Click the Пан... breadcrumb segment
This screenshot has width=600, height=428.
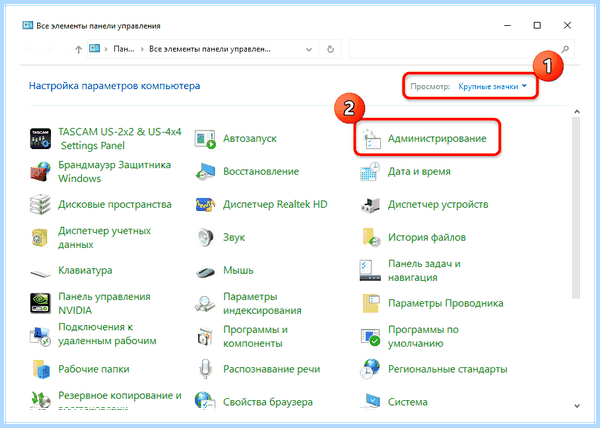pyautogui.click(x=124, y=49)
